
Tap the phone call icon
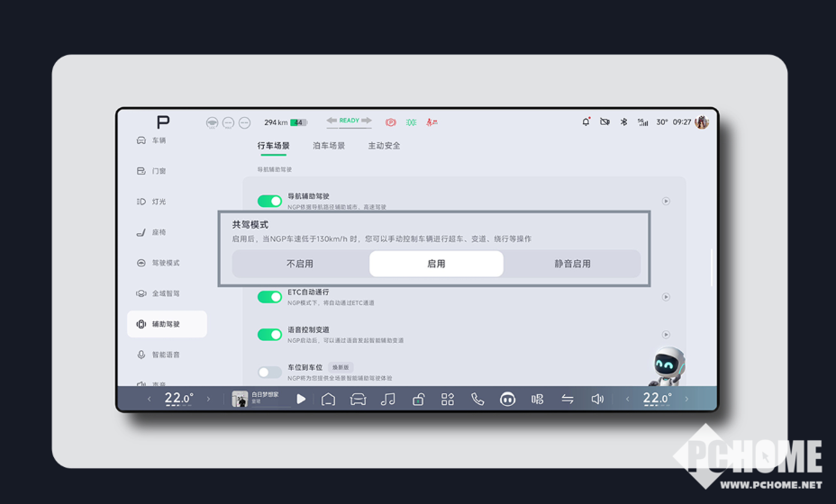coord(477,399)
